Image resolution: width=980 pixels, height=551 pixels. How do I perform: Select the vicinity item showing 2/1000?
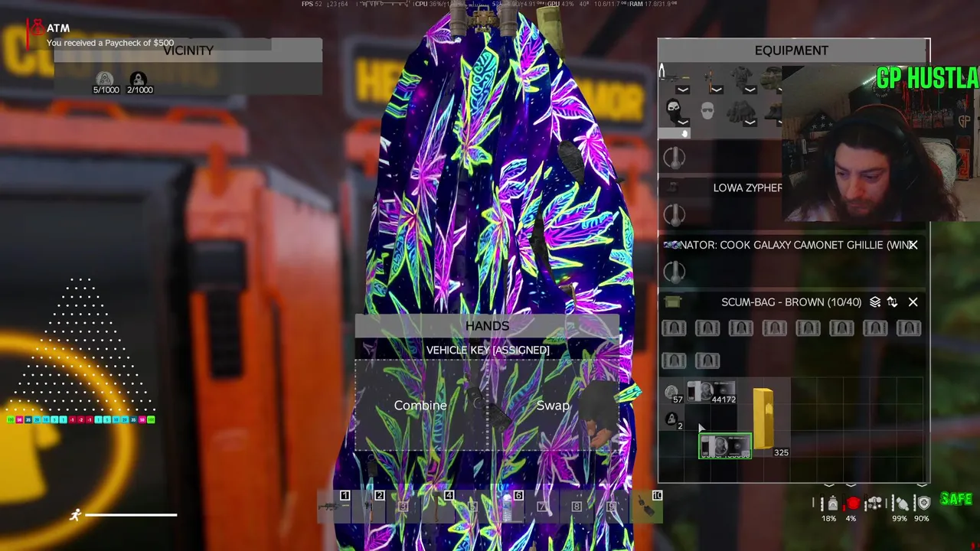[x=139, y=83]
